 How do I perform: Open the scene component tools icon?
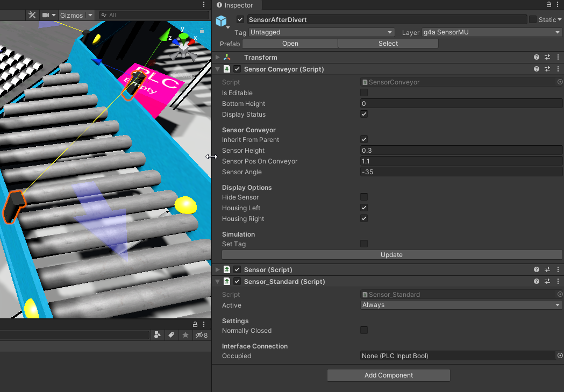coord(32,15)
